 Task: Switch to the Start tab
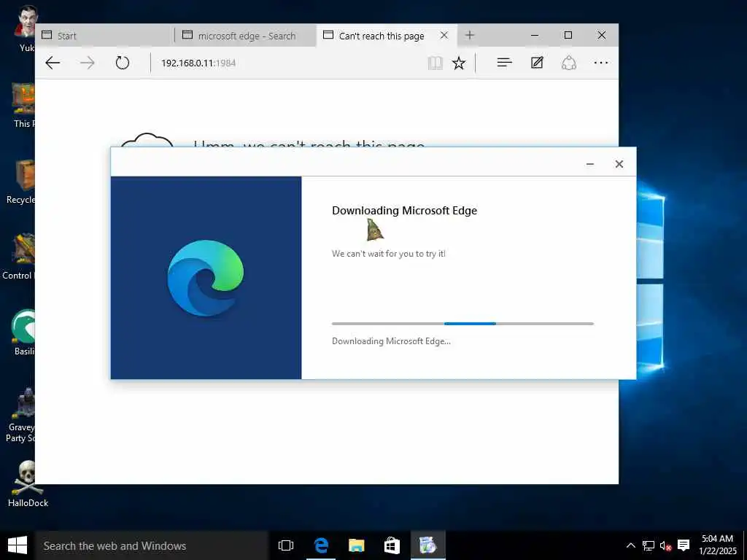[x=104, y=36]
